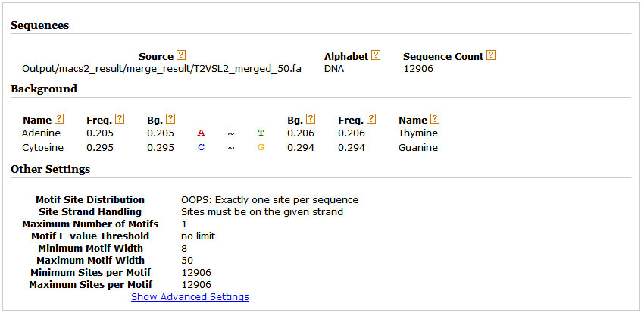Open the Alphabet help icon
This screenshot has width=644, height=313.
coord(376,56)
